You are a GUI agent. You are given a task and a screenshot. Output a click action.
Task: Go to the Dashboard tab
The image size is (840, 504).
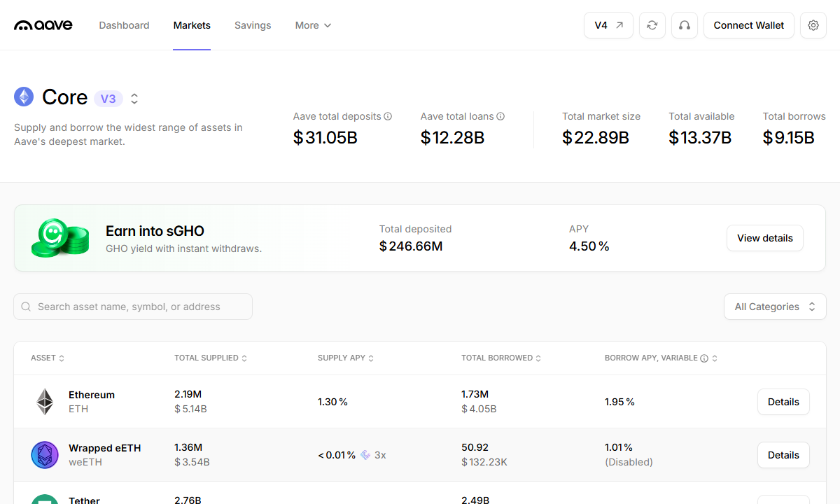tap(124, 25)
